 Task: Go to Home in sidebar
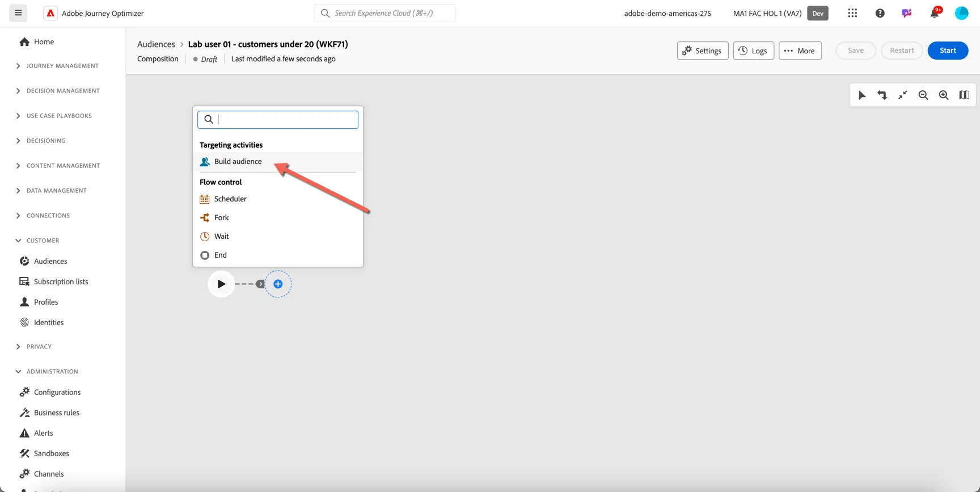point(44,41)
